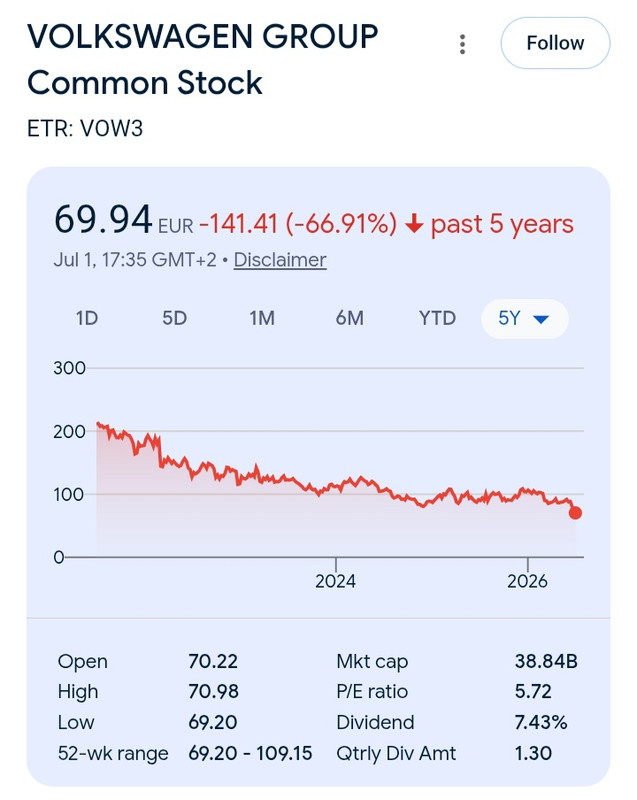Screen dimensions: 637x800
Task: Click the current price 69.94
Action: 103,220
